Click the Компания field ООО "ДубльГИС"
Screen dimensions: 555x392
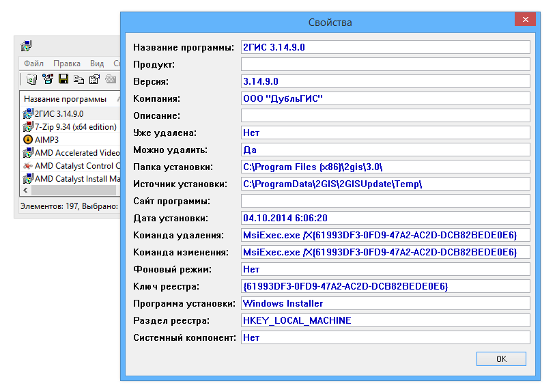386,98
